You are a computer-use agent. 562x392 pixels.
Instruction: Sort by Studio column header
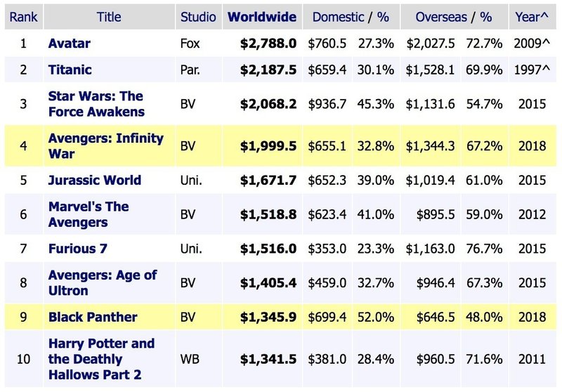[x=198, y=17]
